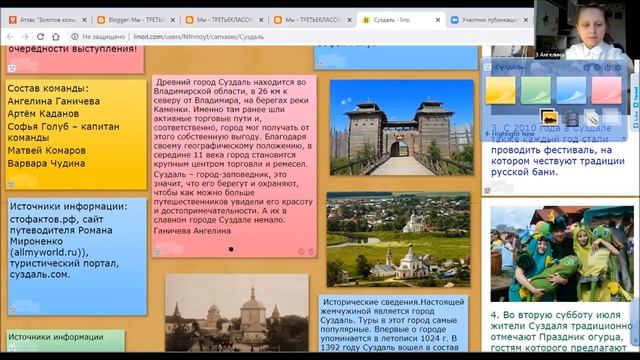Click the info icon in palette header
This screenshot has width=640, height=360.
[587, 68]
